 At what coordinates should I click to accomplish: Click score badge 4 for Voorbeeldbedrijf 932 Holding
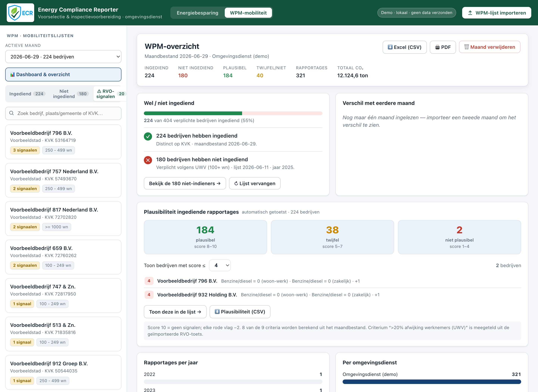point(149,295)
